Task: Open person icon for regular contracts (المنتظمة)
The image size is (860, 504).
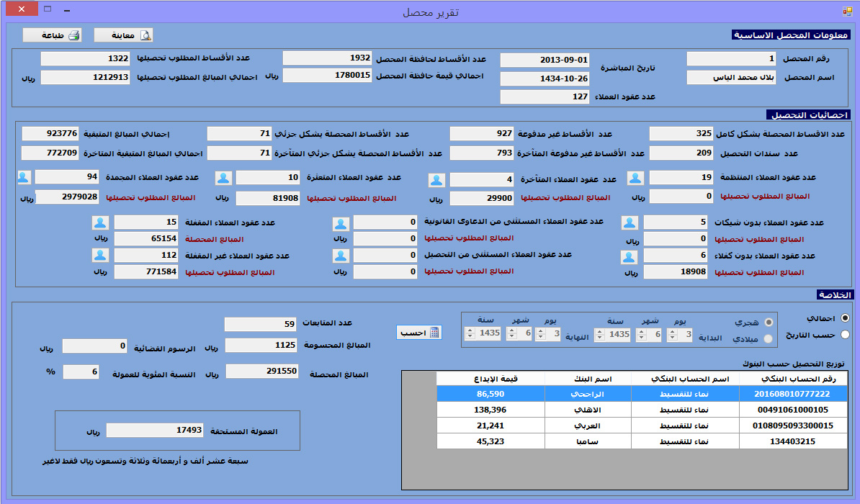Action: tap(635, 178)
